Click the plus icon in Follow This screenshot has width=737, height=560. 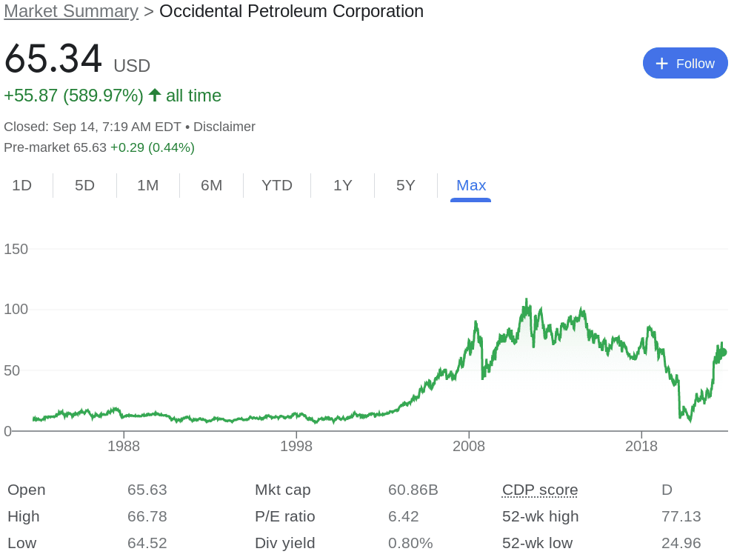click(661, 64)
